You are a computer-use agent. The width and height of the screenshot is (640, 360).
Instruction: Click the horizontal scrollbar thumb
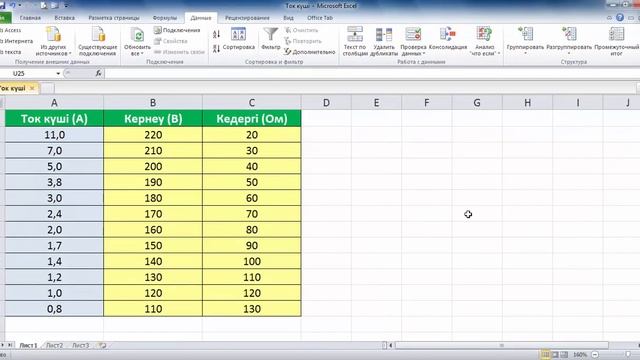point(502,345)
